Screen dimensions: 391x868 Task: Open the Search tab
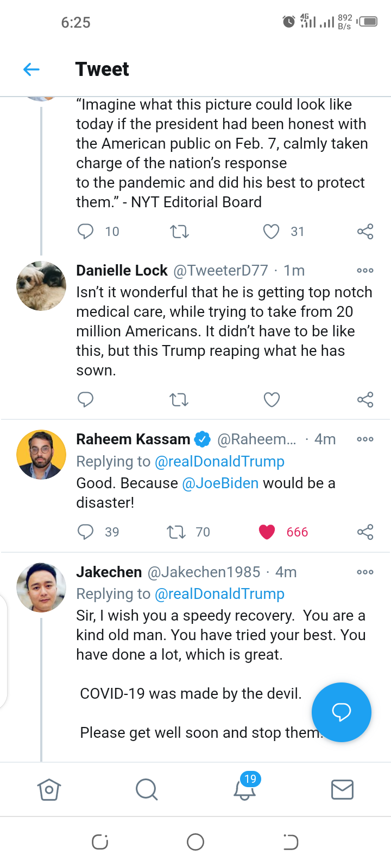[x=147, y=789]
